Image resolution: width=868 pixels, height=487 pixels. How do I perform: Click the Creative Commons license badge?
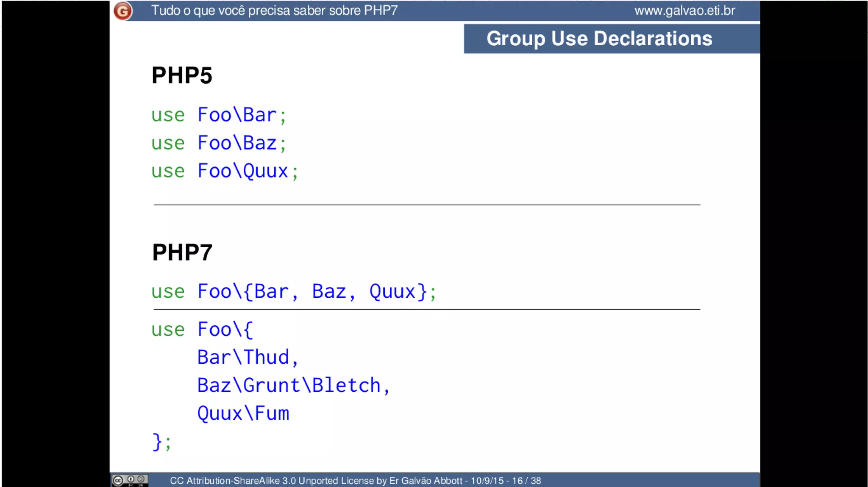point(130,480)
